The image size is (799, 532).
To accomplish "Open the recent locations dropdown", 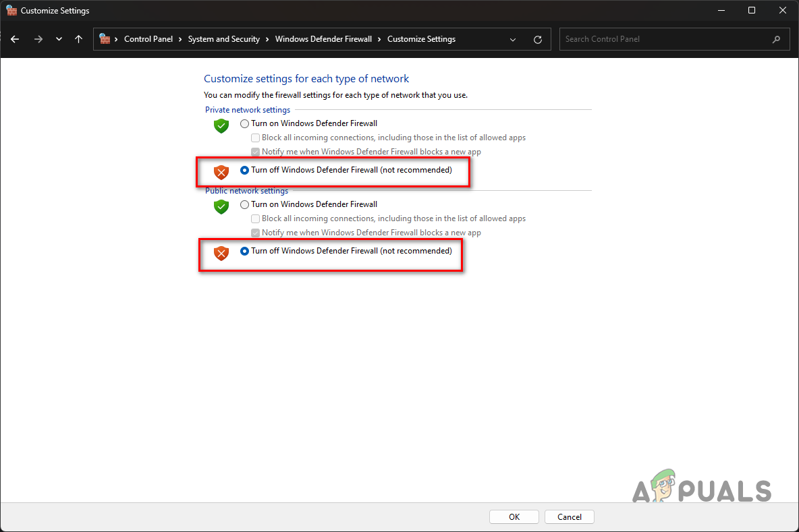I will click(59, 39).
